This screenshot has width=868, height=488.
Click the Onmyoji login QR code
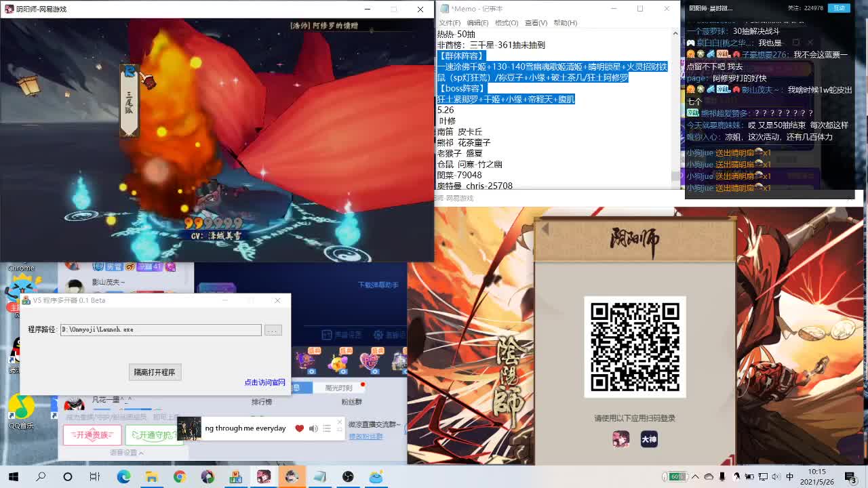(x=635, y=347)
